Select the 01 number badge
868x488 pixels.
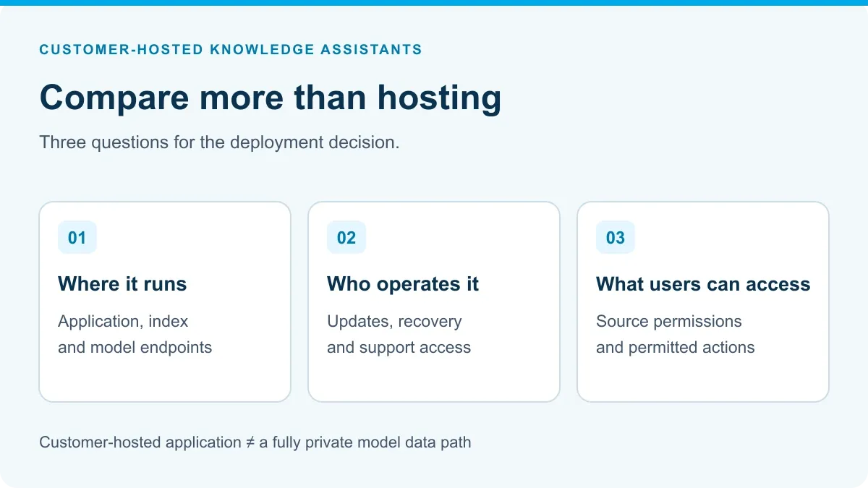[77, 237]
